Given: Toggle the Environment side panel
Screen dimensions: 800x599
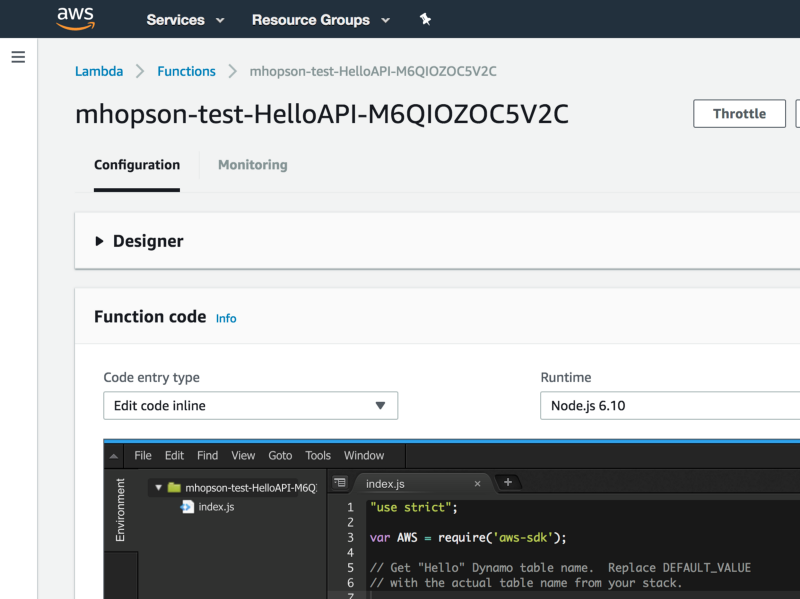Looking at the screenshot, I should 121,510.
